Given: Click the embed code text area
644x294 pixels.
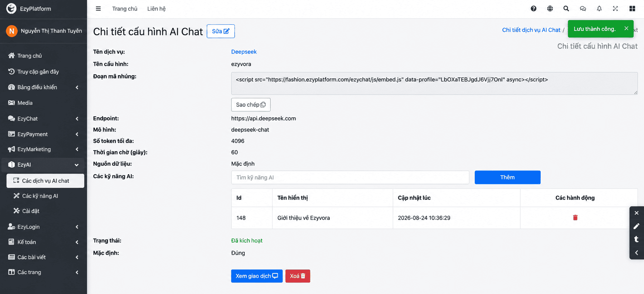Looking at the screenshot, I should pos(434,83).
